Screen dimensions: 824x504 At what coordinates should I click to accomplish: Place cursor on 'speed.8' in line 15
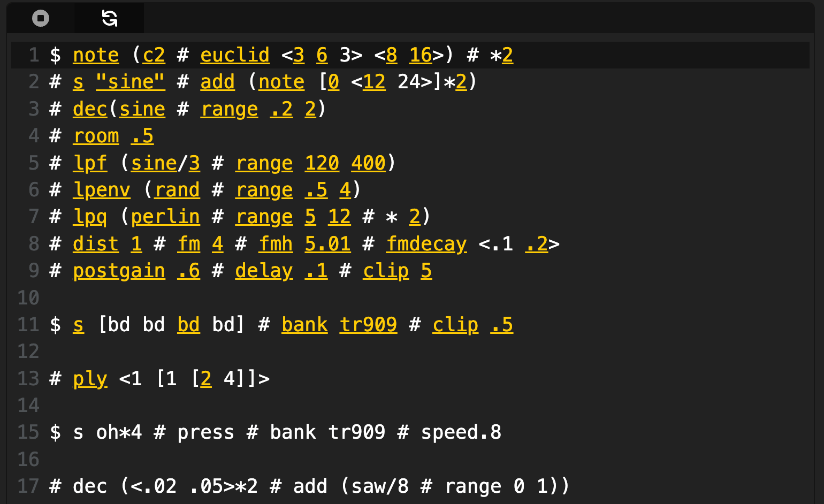click(x=461, y=432)
